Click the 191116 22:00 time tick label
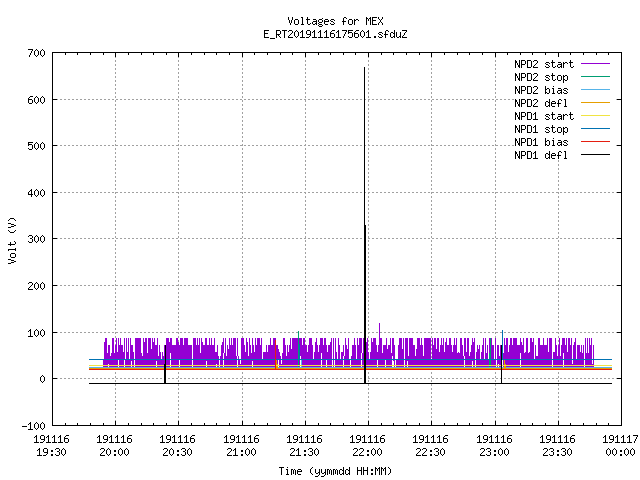 pyautogui.click(x=367, y=446)
